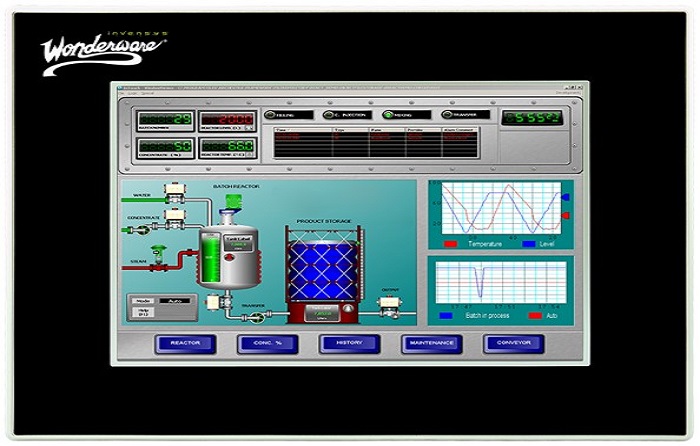The width and height of the screenshot is (700, 446).
Task: Go to the HISTORY screen
Action: (350, 344)
